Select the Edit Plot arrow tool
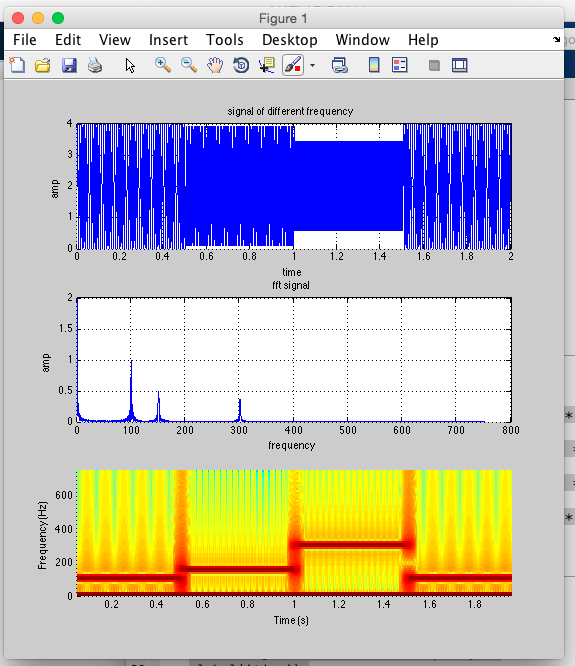Image resolution: width=575 pixels, height=666 pixels. pos(130,65)
